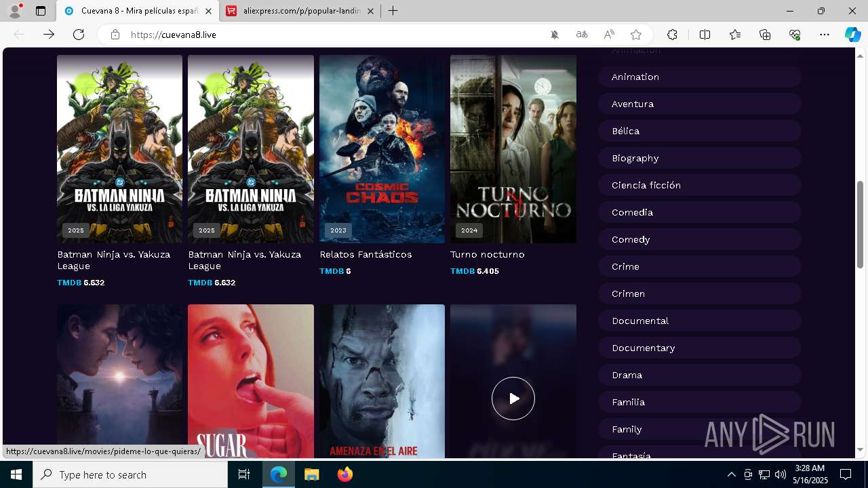The width and height of the screenshot is (868, 488).
Task: Open the volume control tray icon
Action: tap(780, 474)
